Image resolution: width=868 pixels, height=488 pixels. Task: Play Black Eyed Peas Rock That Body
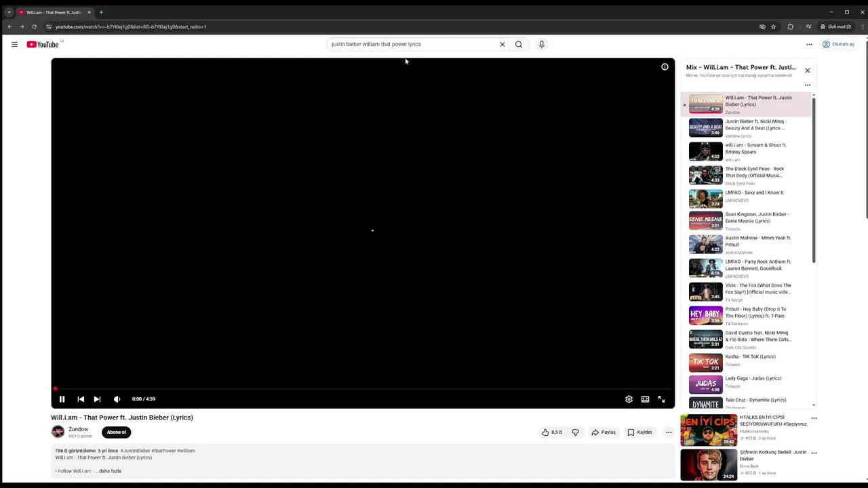pyautogui.click(x=746, y=176)
